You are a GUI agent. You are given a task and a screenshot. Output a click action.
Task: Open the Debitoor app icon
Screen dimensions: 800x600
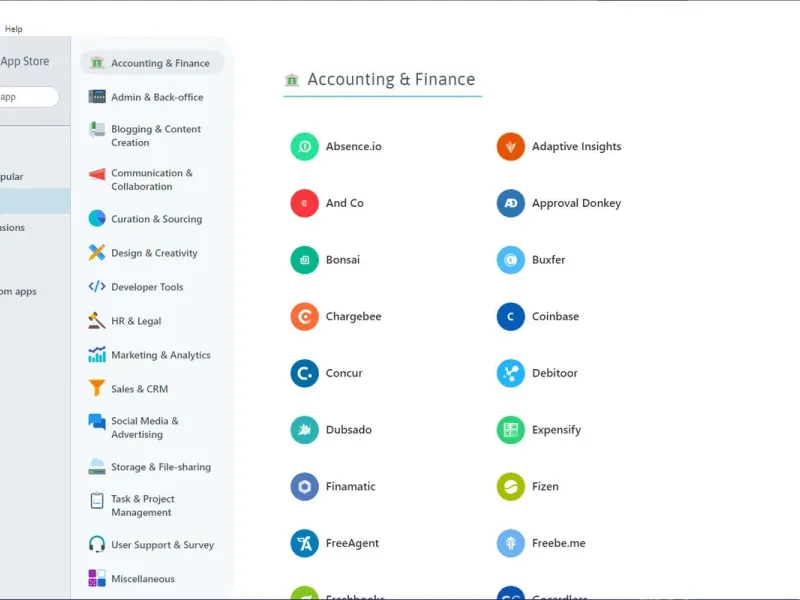(x=511, y=373)
